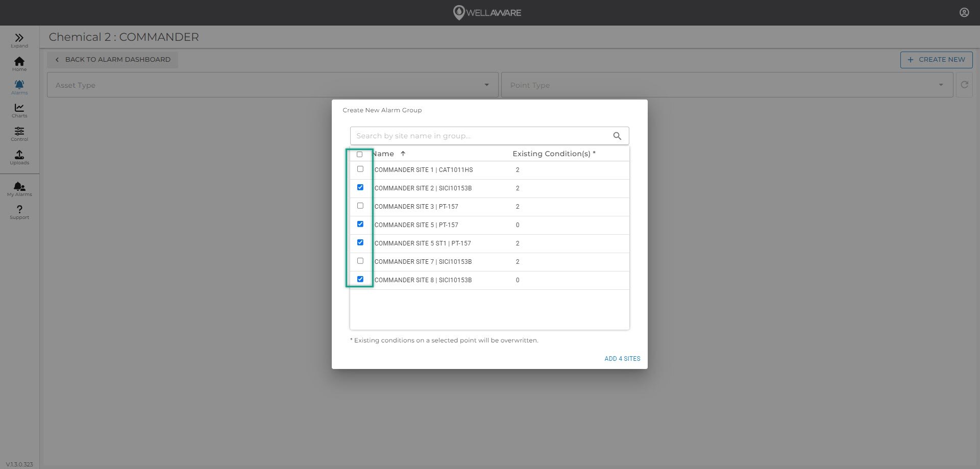Toggle Name column sort arrow

pyautogui.click(x=403, y=154)
